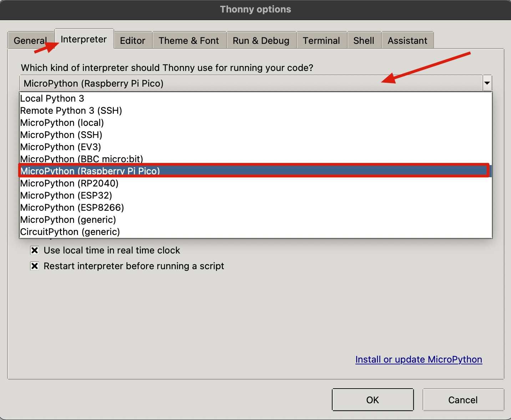Click the Cancel button
511x420 pixels.
point(463,400)
